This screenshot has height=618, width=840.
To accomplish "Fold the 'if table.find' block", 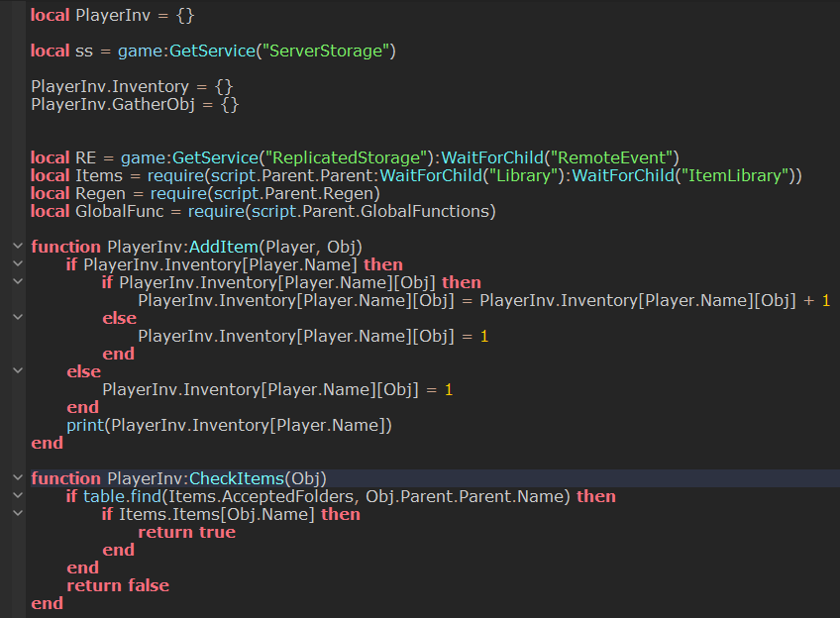I will tap(18, 496).
